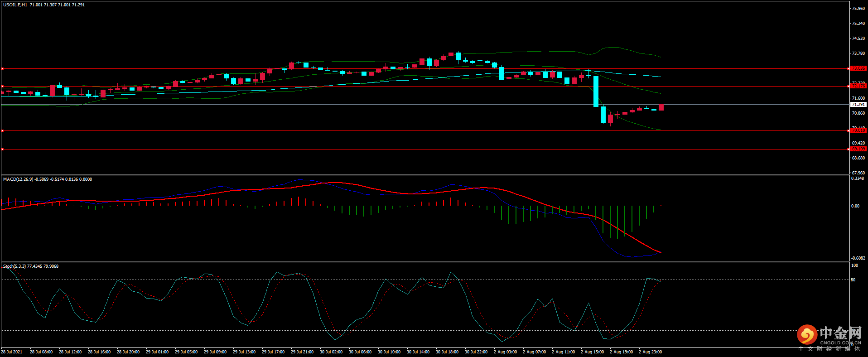Click the 29 Jul 05:00 time label
The height and width of the screenshot is (357, 868).
tap(186, 352)
